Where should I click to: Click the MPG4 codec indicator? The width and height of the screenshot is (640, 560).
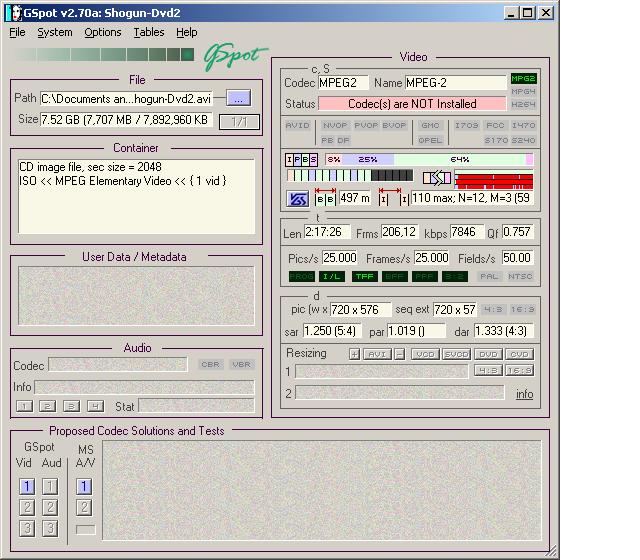click(523, 91)
